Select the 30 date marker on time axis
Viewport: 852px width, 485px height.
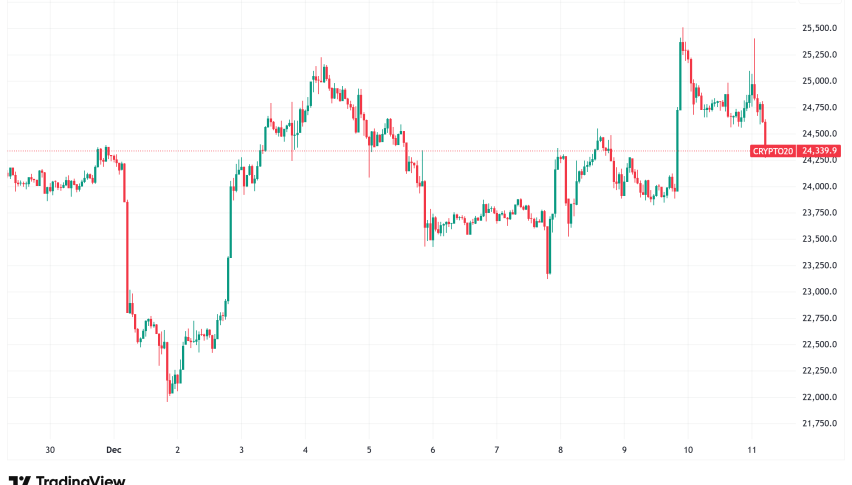point(50,450)
